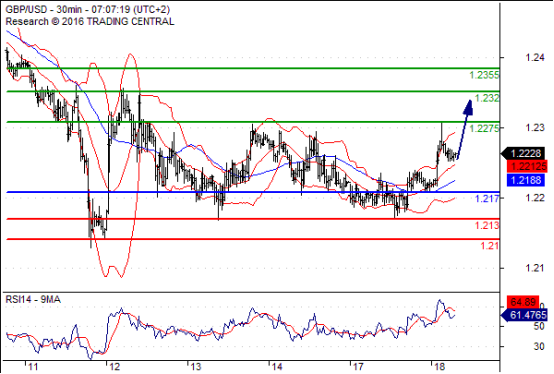Click the RSI14 - 9MA indicator label
Image resolution: width=554 pixels, height=374 pixels.
[x=33, y=300]
